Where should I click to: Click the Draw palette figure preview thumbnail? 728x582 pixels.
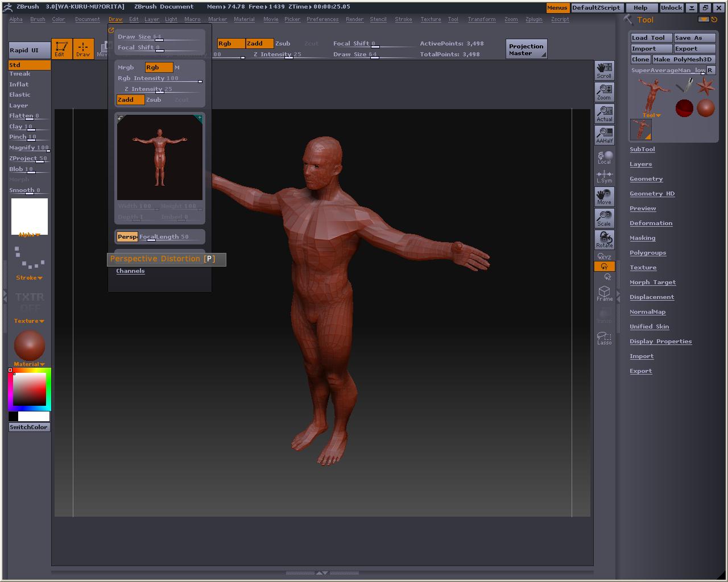[x=160, y=157]
